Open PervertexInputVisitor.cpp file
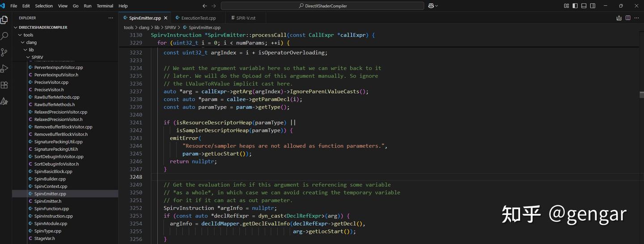Viewport: 644px width, 244px height. click(x=59, y=67)
